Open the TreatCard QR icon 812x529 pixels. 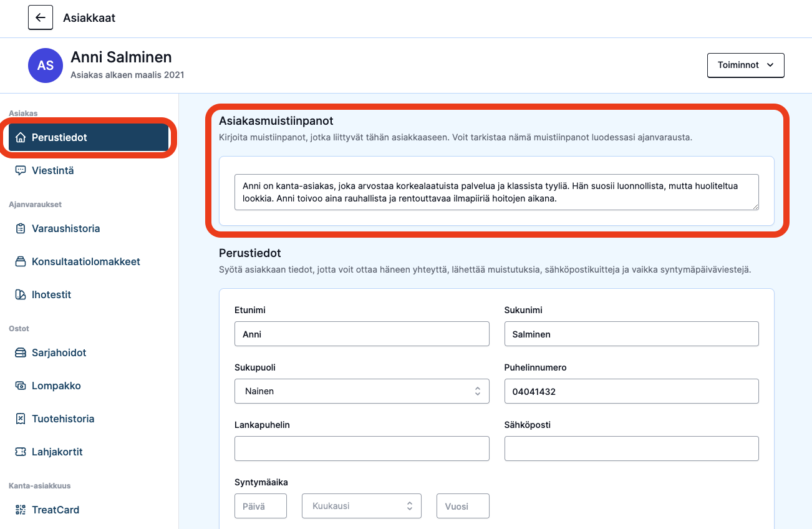click(21, 510)
